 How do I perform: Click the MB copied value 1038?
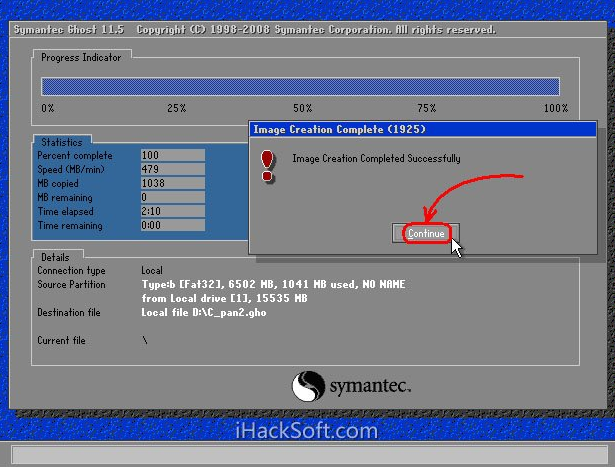[153, 184]
